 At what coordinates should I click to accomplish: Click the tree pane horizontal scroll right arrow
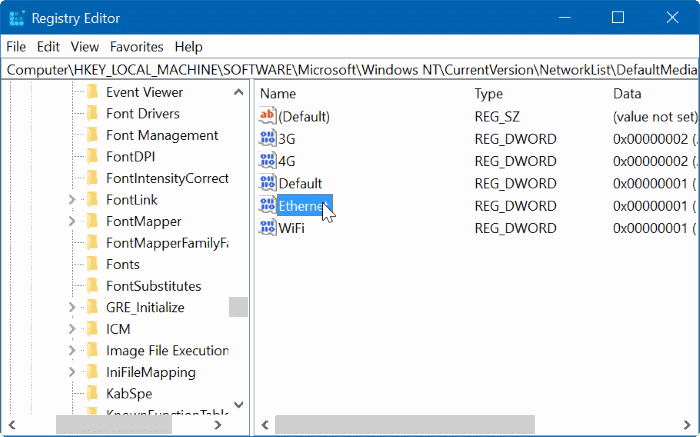click(218, 425)
